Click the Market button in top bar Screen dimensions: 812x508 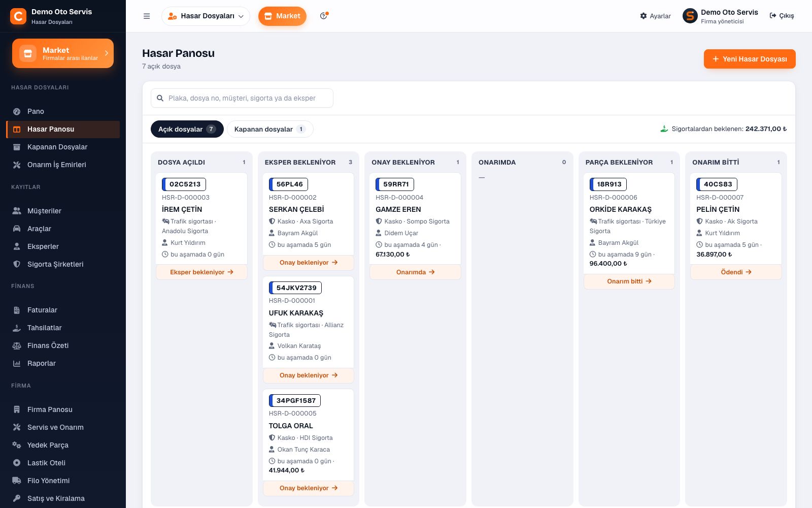pyautogui.click(x=282, y=16)
